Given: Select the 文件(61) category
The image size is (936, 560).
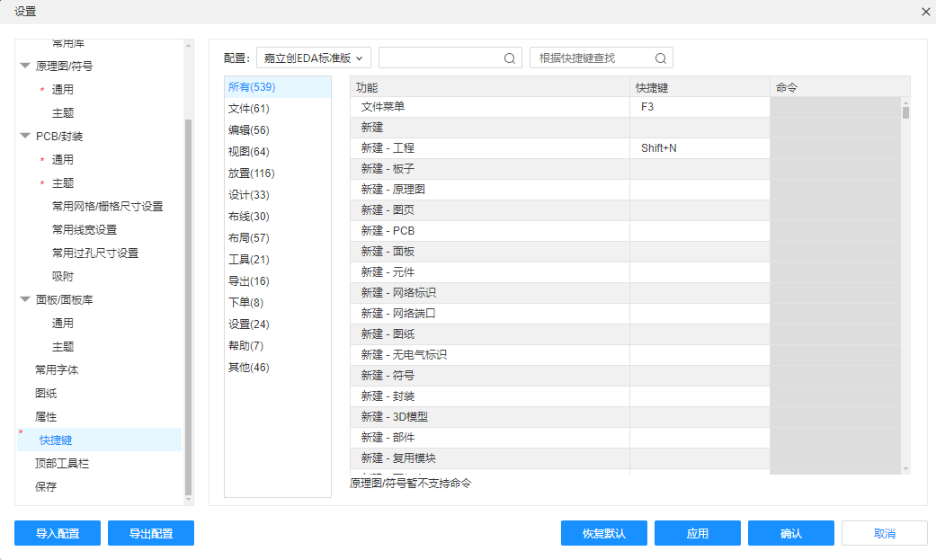Looking at the screenshot, I should pyautogui.click(x=249, y=109).
